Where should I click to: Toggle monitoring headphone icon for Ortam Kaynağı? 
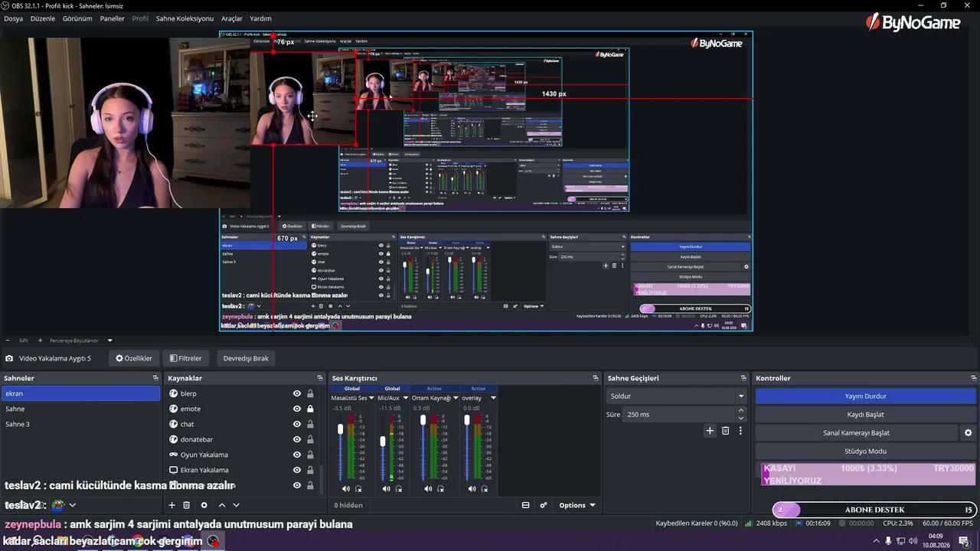click(440, 489)
